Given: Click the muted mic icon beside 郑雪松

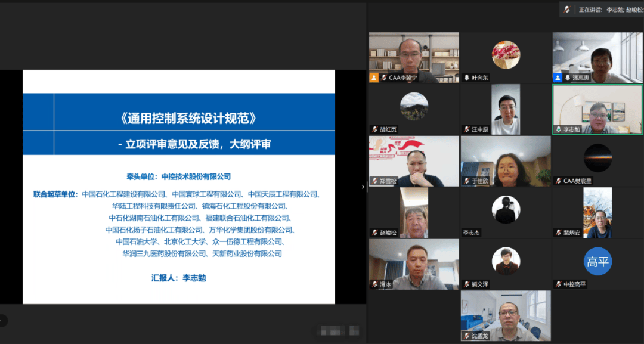Looking at the screenshot, I should (x=374, y=181).
